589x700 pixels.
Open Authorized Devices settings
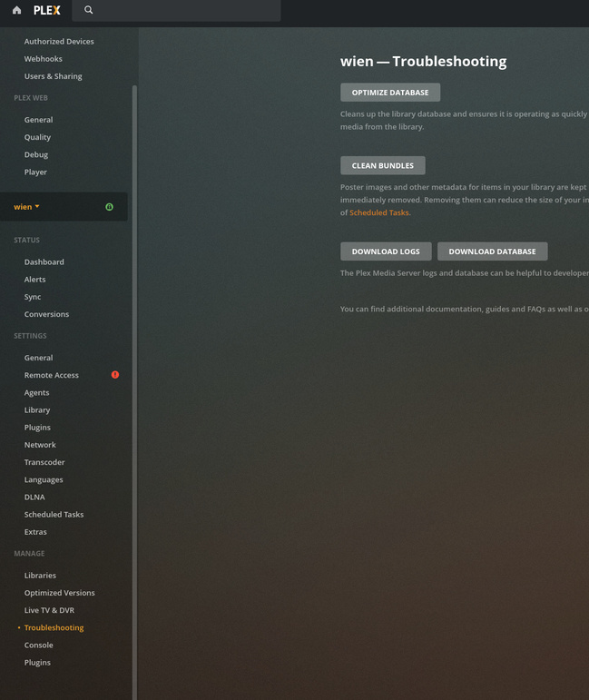59,42
